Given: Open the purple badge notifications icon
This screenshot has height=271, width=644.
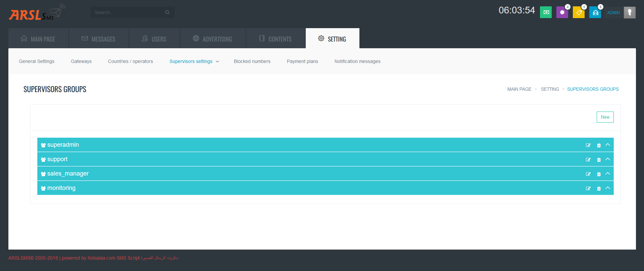Looking at the screenshot, I should tap(562, 12).
